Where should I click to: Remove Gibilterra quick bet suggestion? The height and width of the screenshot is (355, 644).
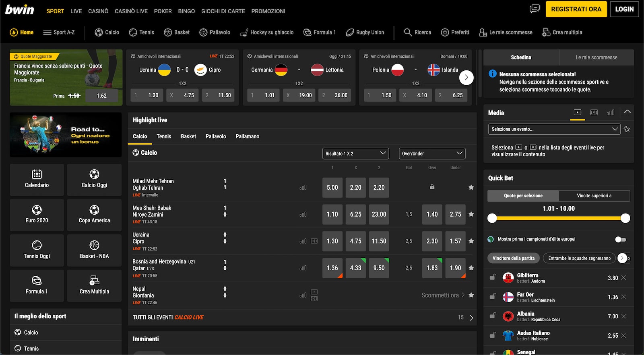(623, 278)
